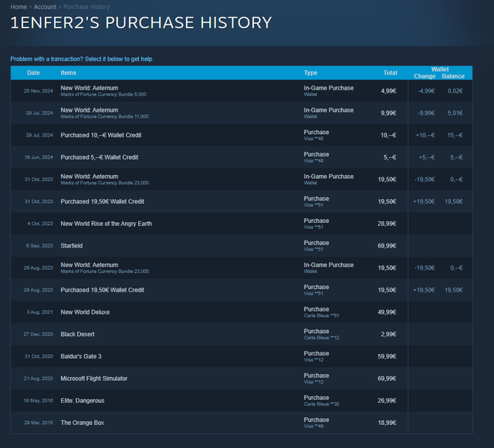
Task: Open the 31 Oct, 2023 New World: Aeternum purchase
Action: [x=242, y=180]
